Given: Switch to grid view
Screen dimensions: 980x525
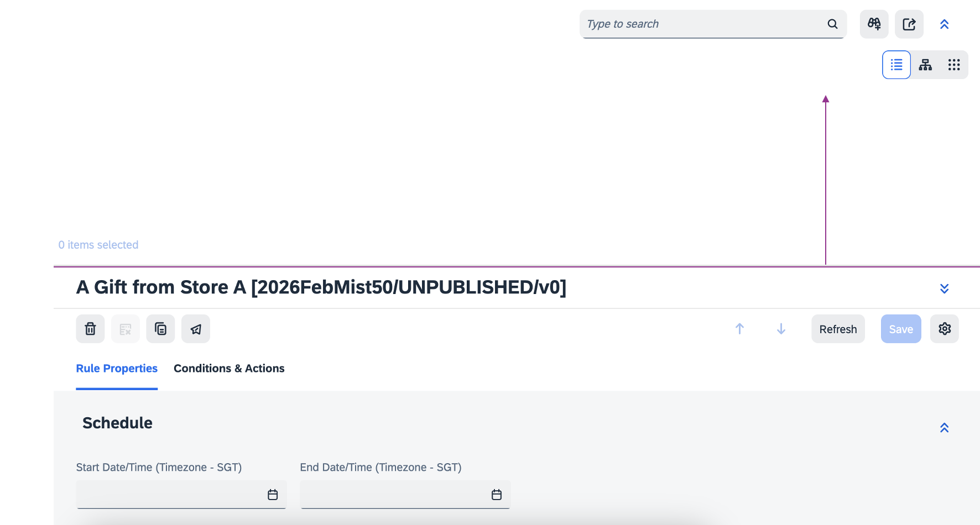Looking at the screenshot, I should coord(954,65).
